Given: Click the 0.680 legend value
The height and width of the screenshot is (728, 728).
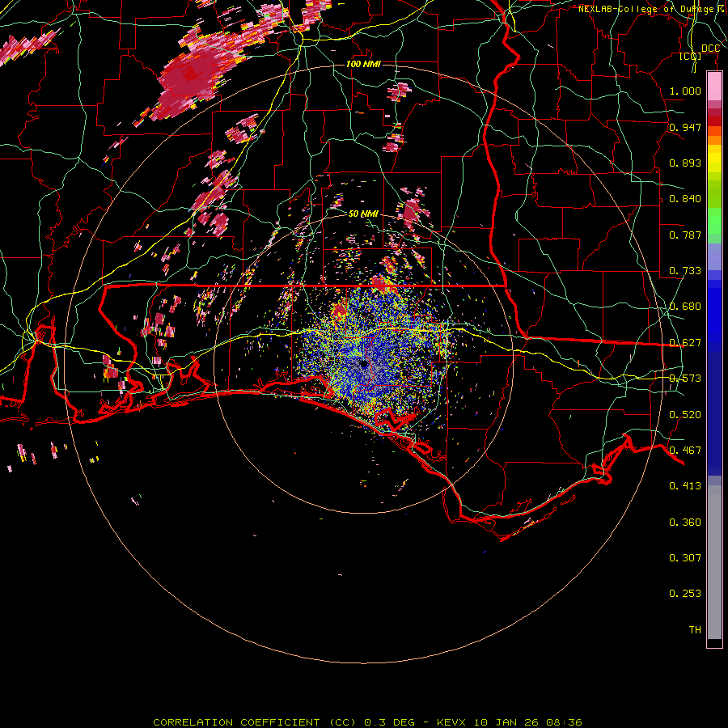Looking at the screenshot, I should (685, 307).
